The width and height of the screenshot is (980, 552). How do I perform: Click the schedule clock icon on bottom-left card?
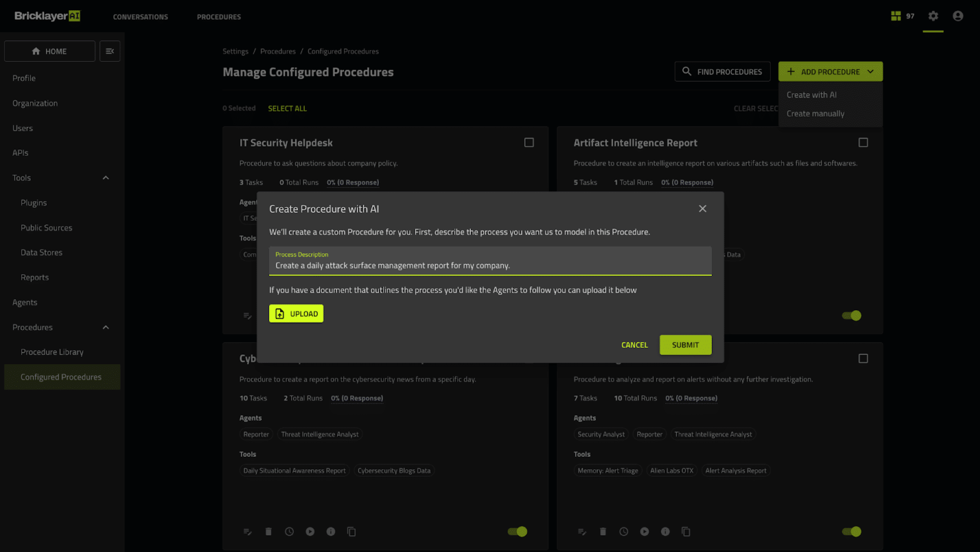pyautogui.click(x=289, y=531)
